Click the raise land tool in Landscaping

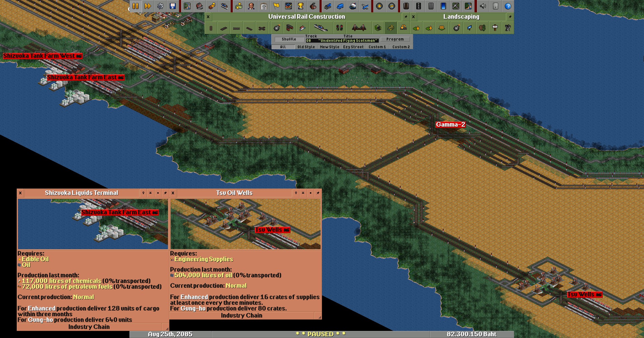(429, 28)
